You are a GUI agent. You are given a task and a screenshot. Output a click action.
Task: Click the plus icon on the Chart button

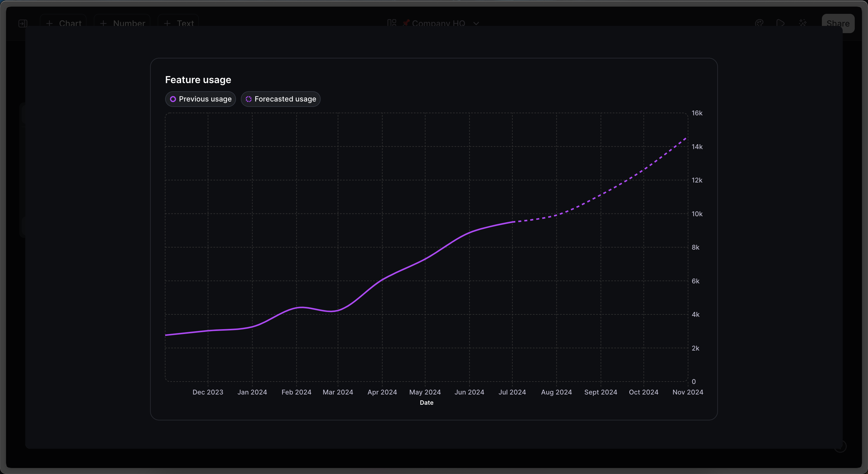point(49,23)
